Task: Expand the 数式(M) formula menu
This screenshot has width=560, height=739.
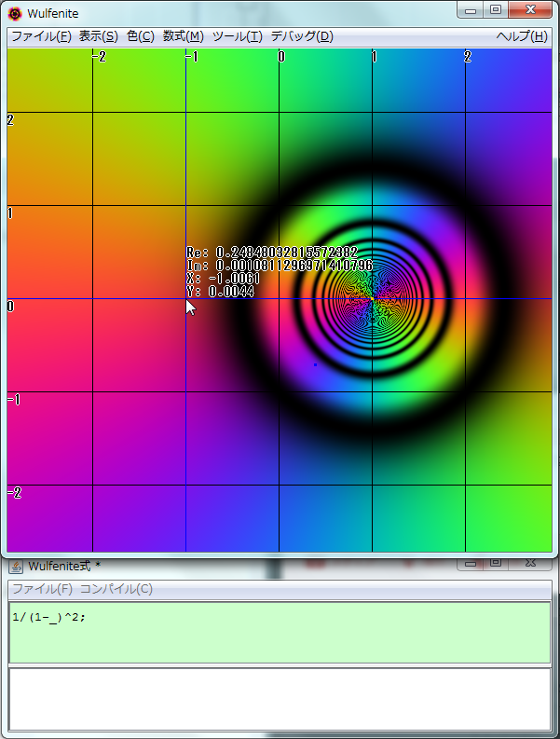Action: click(183, 36)
